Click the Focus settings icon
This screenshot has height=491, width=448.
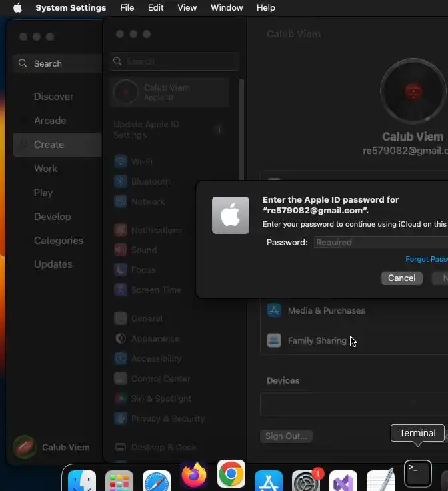(x=121, y=270)
